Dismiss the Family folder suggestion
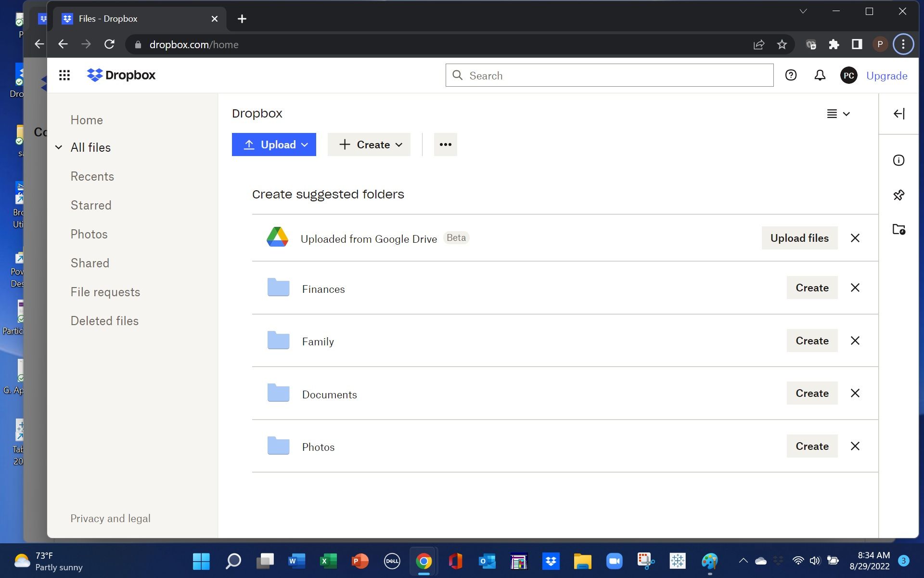The height and width of the screenshot is (578, 924). pos(855,341)
